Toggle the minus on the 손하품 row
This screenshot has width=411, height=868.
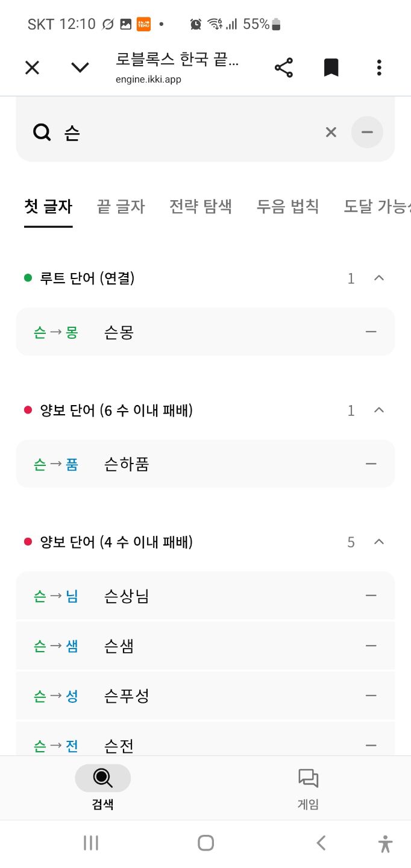click(x=371, y=464)
